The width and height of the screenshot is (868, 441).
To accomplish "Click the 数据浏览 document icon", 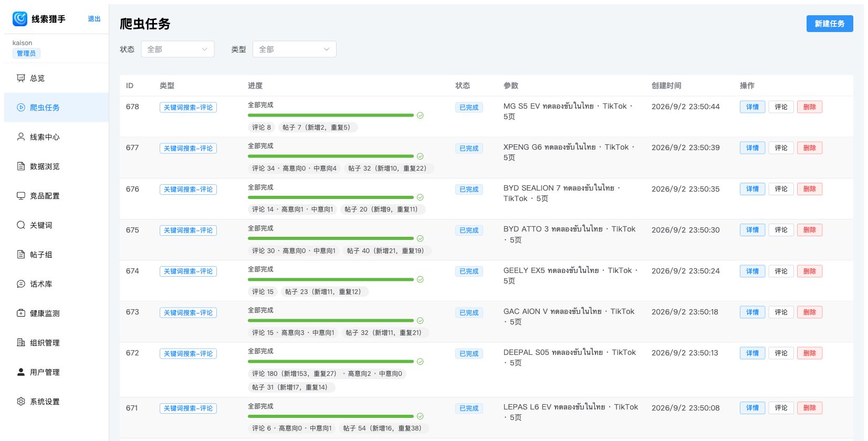I will (x=21, y=166).
